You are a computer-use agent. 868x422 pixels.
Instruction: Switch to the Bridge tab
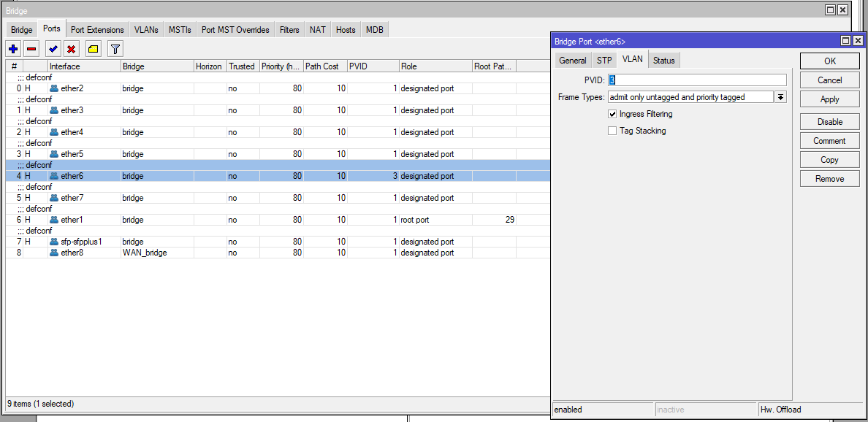coord(22,30)
